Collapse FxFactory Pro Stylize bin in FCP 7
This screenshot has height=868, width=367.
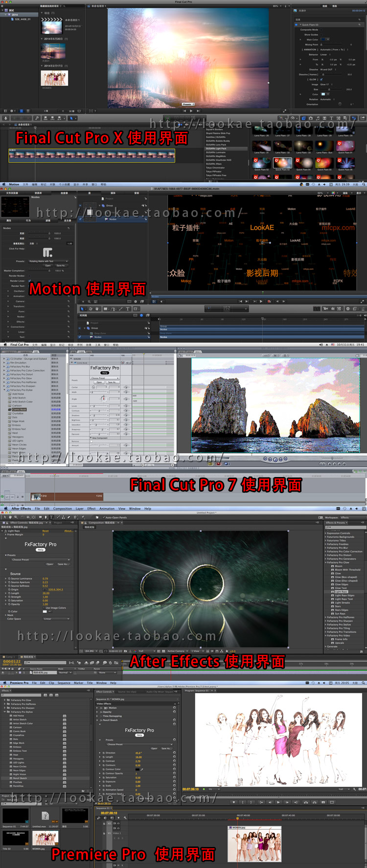click(4, 390)
